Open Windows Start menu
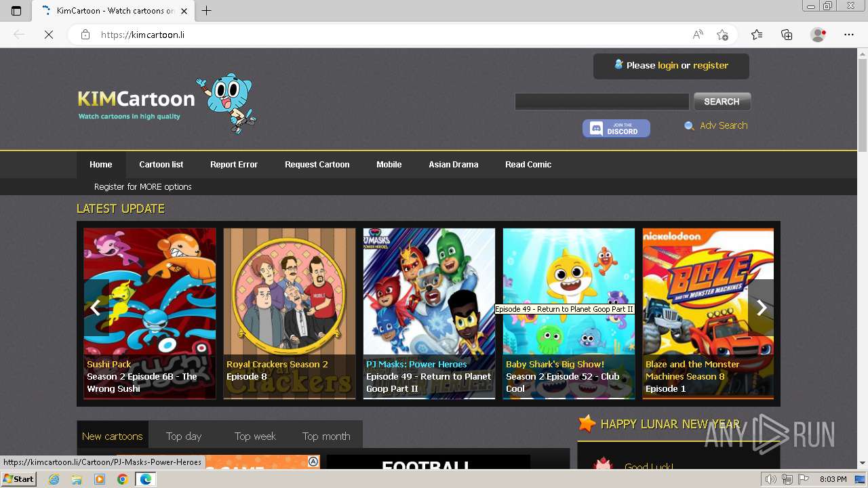The image size is (868, 488). coord(18,479)
